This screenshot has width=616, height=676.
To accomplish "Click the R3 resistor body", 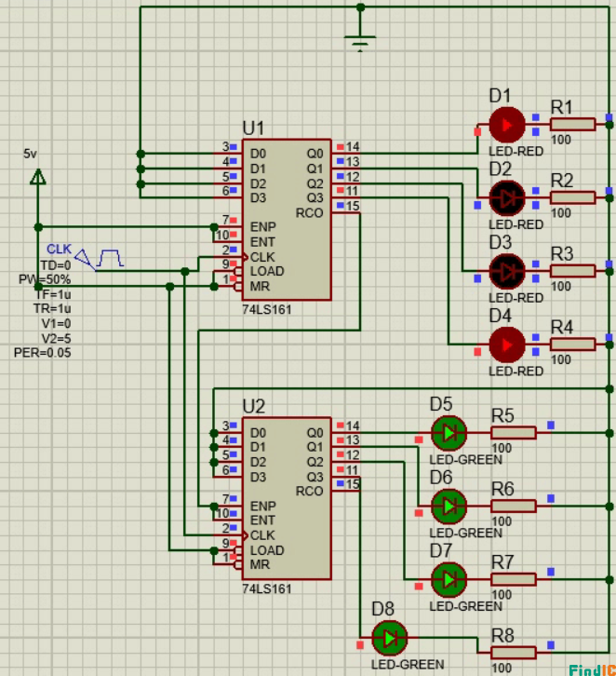I will click(x=572, y=271).
